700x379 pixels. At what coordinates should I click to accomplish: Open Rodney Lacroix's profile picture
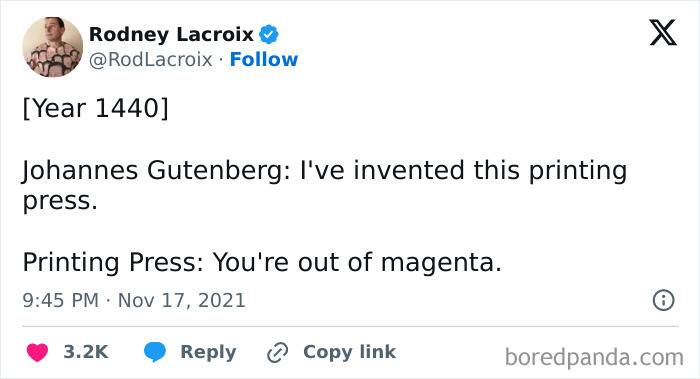[53, 47]
